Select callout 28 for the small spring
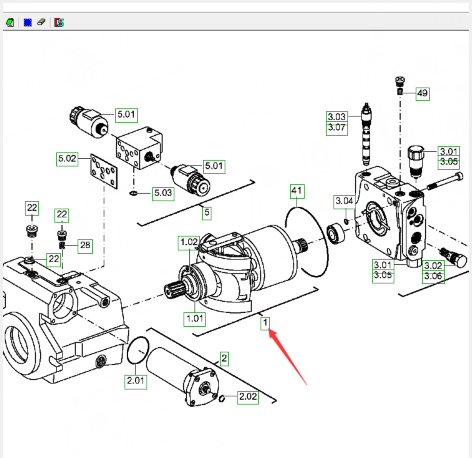This screenshot has width=472, height=458. (85, 246)
